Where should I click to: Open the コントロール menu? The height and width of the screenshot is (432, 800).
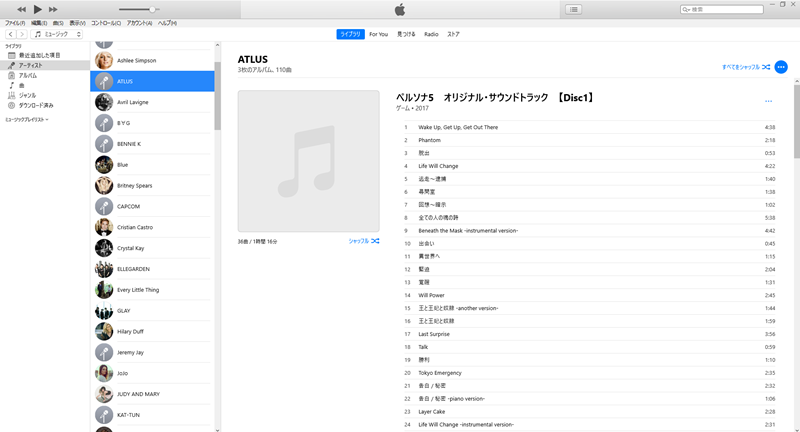point(106,23)
